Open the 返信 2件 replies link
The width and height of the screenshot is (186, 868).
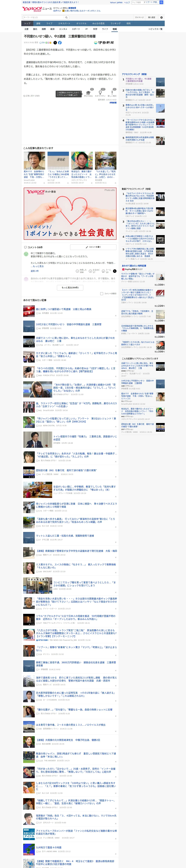pos(35,271)
